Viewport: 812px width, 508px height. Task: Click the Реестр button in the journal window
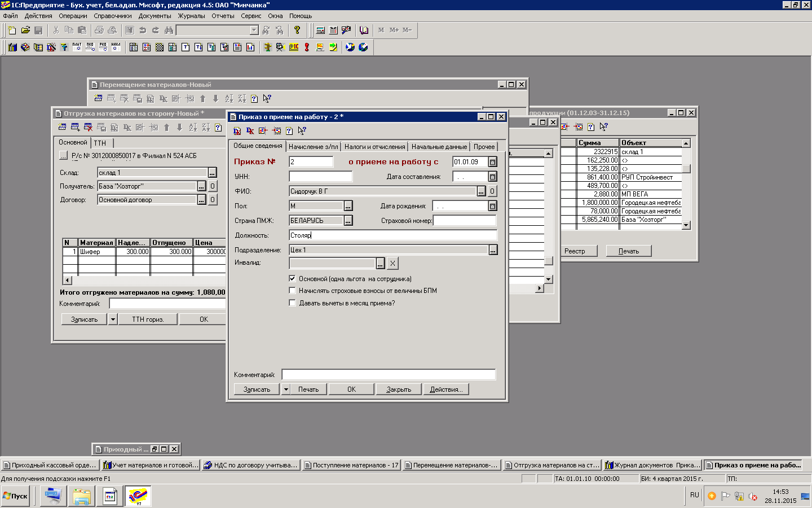point(575,251)
